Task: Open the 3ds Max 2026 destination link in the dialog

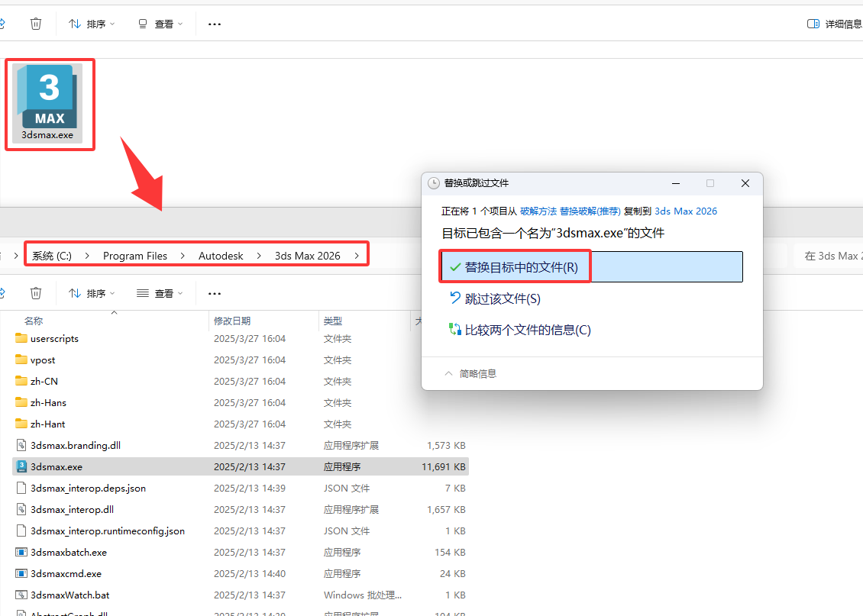Action: pos(686,211)
